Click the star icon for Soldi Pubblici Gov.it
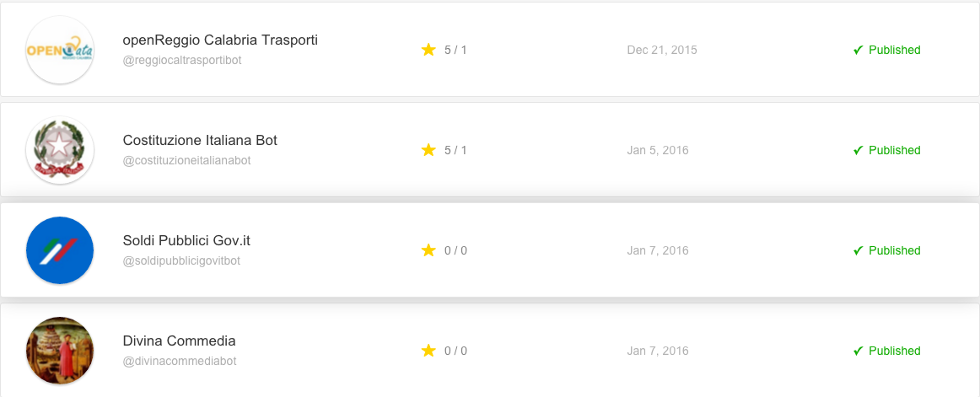The height and width of the screenshot is (397, 980). (x=428, y=250)
